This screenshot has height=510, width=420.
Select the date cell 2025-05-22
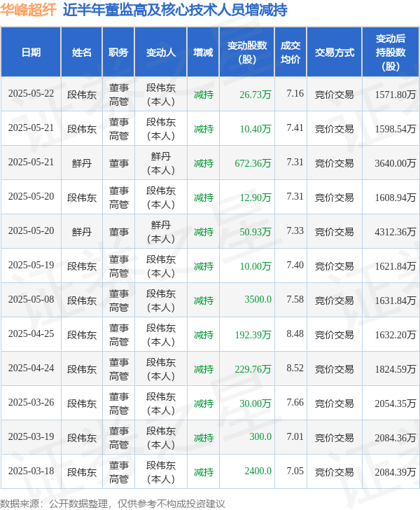31,94
